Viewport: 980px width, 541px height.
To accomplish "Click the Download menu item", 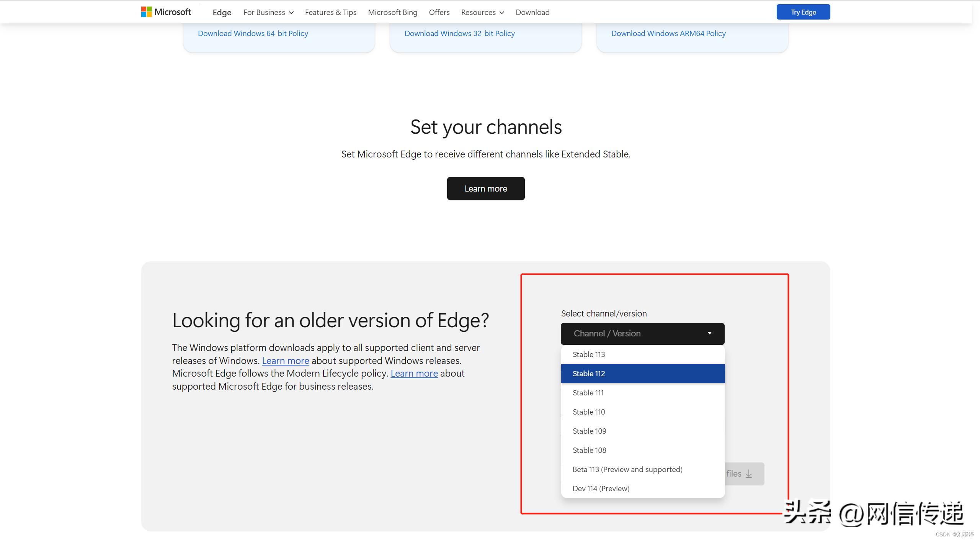I will (532, 12).
